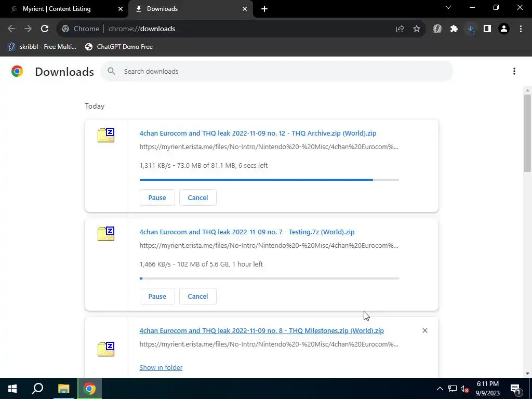Click Show in folder for THQ Milestones

point(161,367)
